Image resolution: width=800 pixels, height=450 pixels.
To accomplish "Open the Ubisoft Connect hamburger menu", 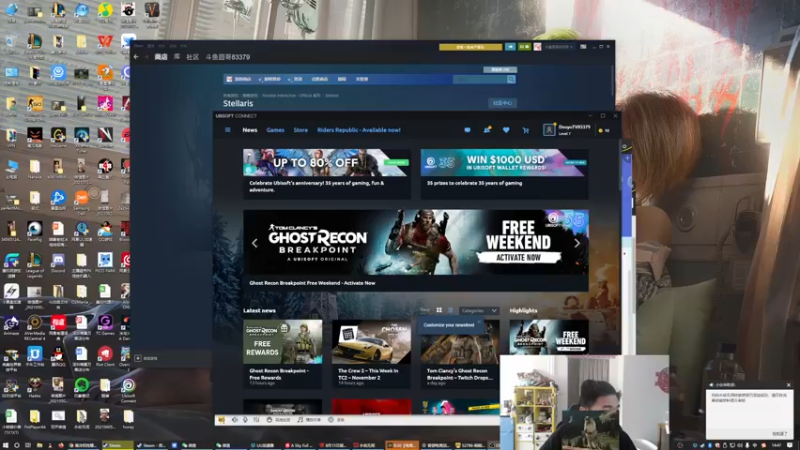I will (228, 130).
